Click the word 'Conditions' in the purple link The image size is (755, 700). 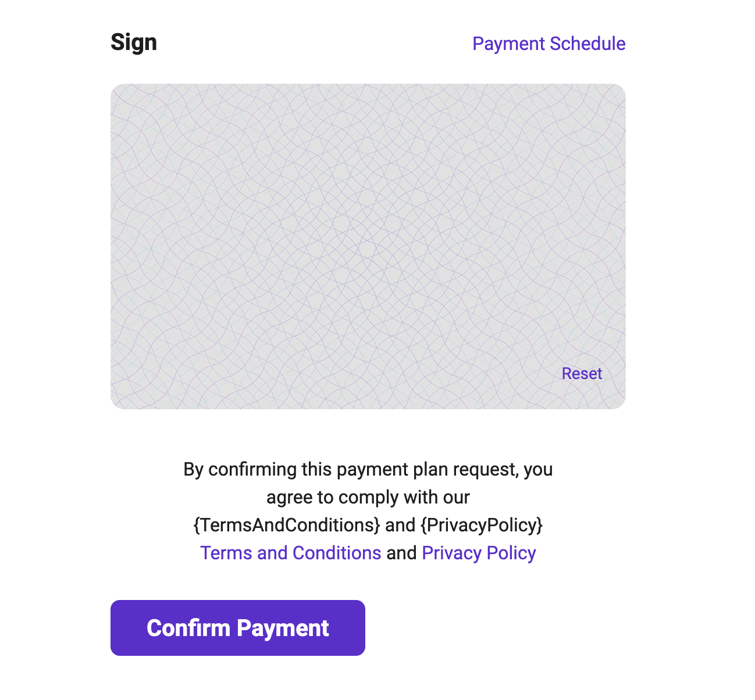[x=337, y=553]
